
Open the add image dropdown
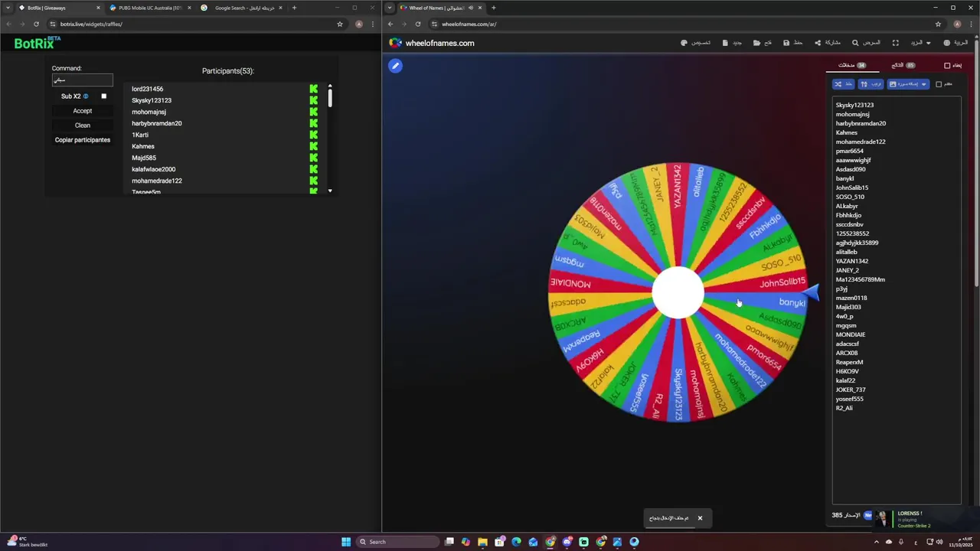908,84
